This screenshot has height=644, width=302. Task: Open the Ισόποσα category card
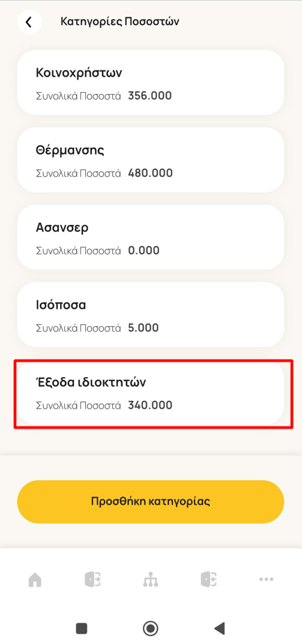coord(151,314)
